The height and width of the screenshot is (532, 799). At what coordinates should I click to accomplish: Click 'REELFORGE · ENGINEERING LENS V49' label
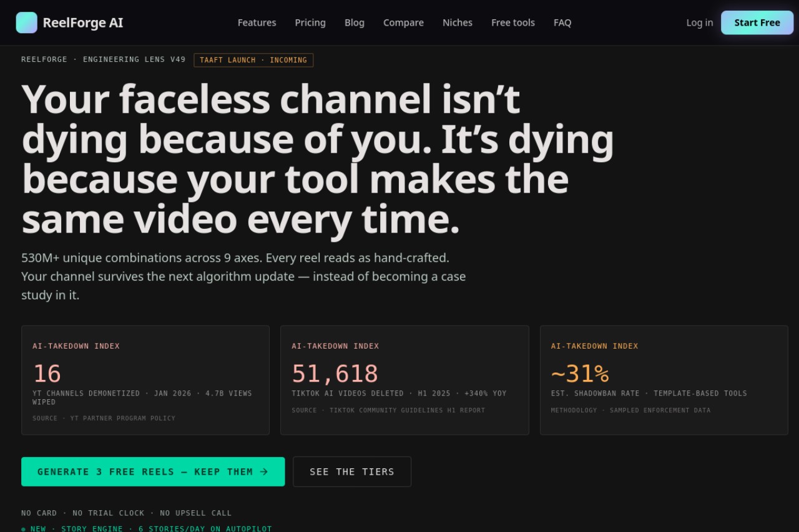[104, 59]
